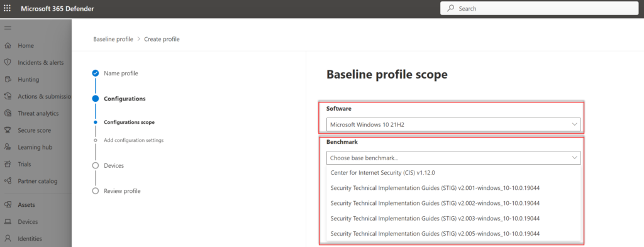Click Microsoft 365 Defender title
The width and height of the screenshot is (644, 247).
click(57, 9)
